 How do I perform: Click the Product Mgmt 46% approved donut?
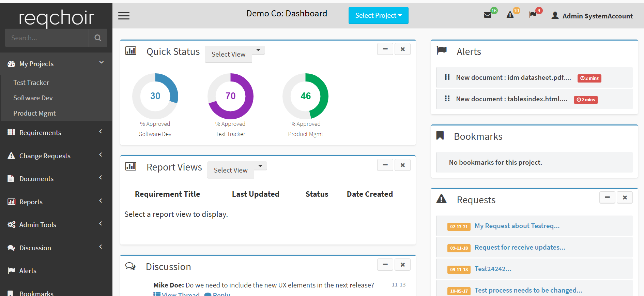point(306,96)
